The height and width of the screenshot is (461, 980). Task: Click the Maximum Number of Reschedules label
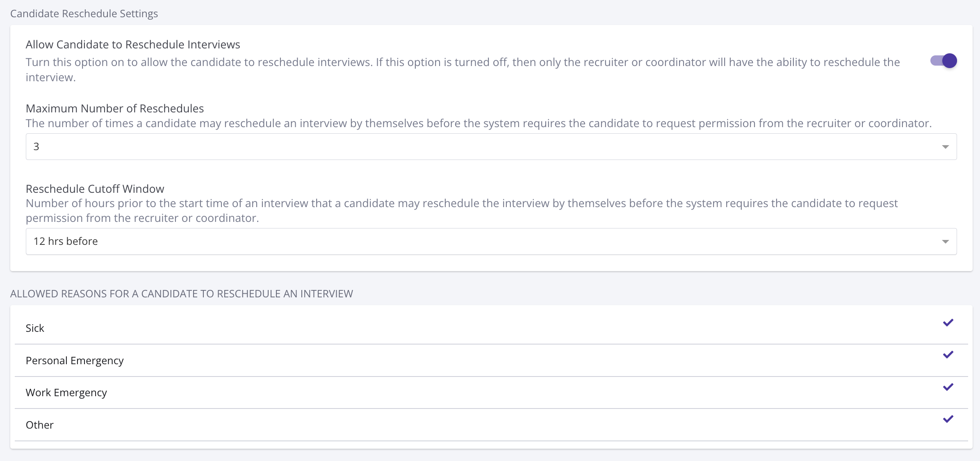(x=115, y=108)
